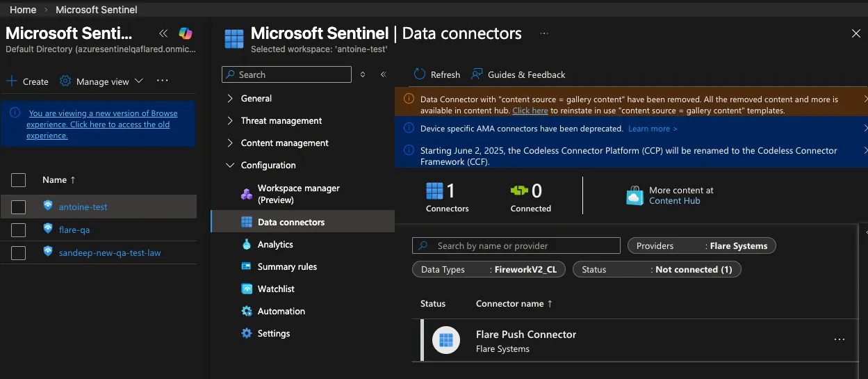Click the Summary rules icon
Image resolution: width=868 pixels, height=379 pixels.
click(247, 267)
